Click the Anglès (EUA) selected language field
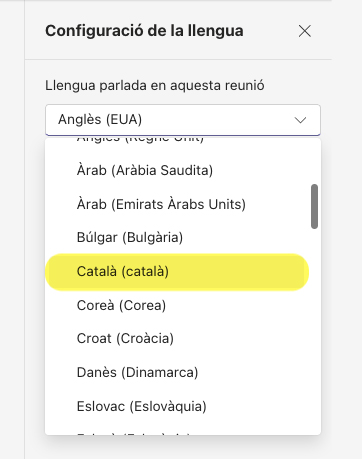The image size is (362, 459). tap(183, 120)
